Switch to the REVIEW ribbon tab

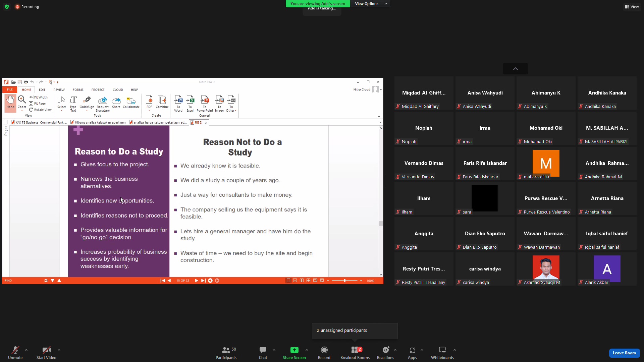59,90
